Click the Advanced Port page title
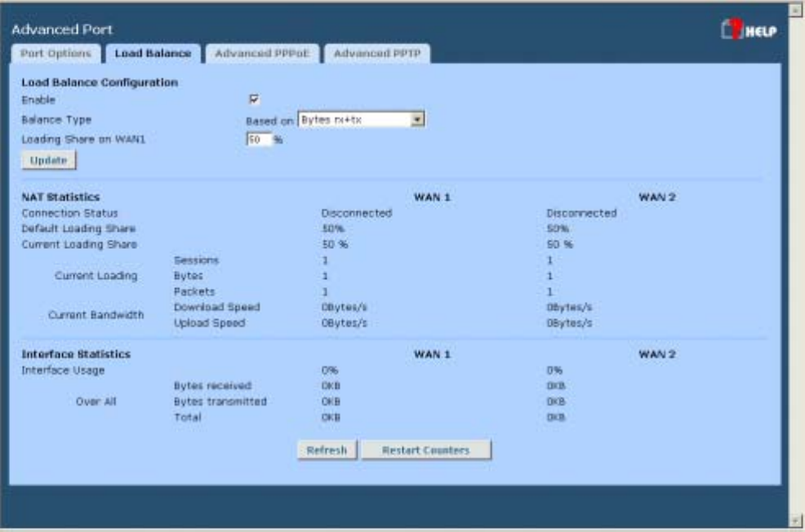805x532 pixels. (x=62, y=29)
